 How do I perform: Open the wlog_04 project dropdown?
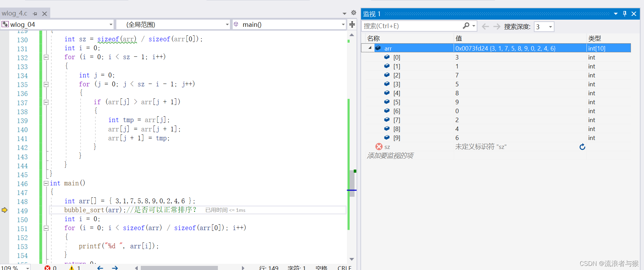pyautogui.click(x=111, y=24)
